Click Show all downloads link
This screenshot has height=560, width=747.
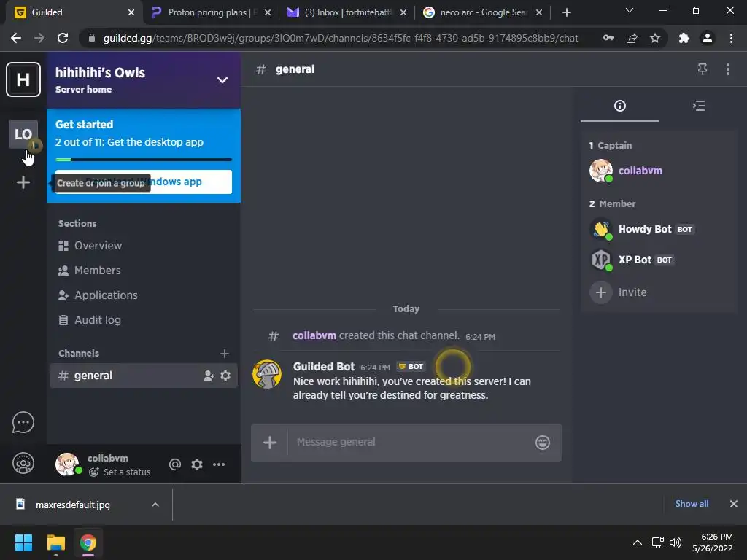click(692, 504)
